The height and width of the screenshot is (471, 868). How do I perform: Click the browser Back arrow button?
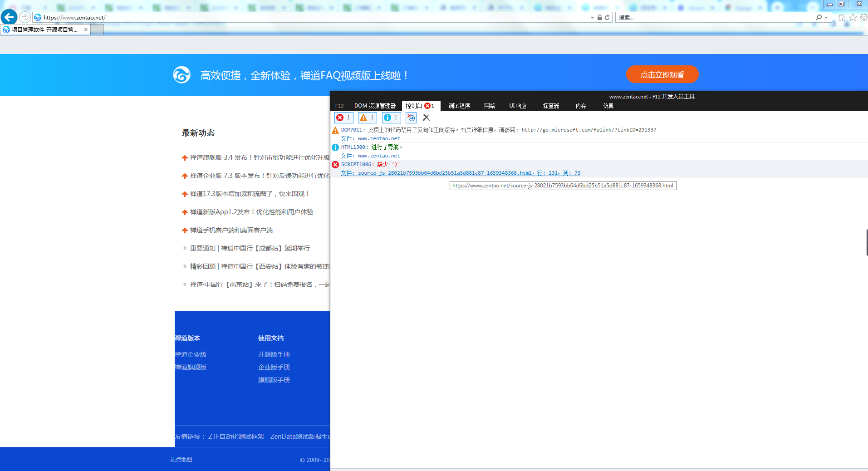tap(9, 17)
